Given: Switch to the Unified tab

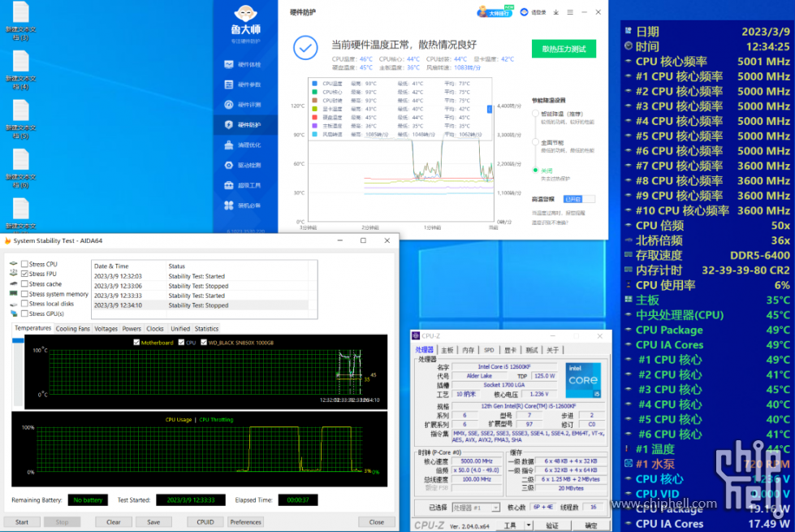Looking at the screenshot, I should coord(180,329).
